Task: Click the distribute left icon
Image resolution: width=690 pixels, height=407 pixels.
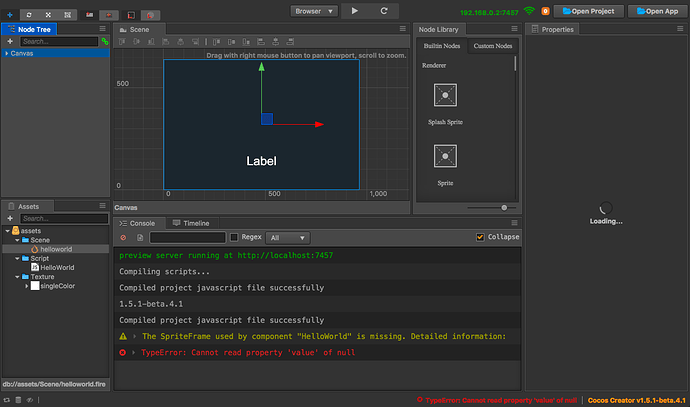Action: (261, 42)
